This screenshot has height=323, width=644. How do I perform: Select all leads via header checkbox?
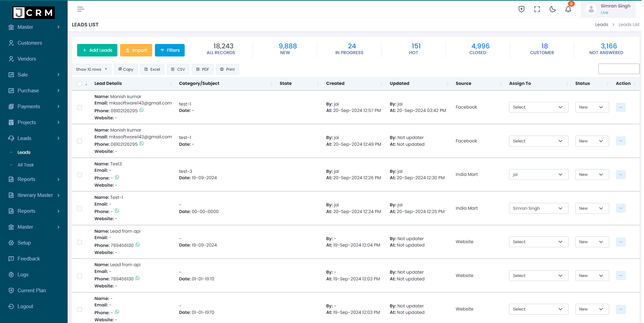tap(79, 84)
